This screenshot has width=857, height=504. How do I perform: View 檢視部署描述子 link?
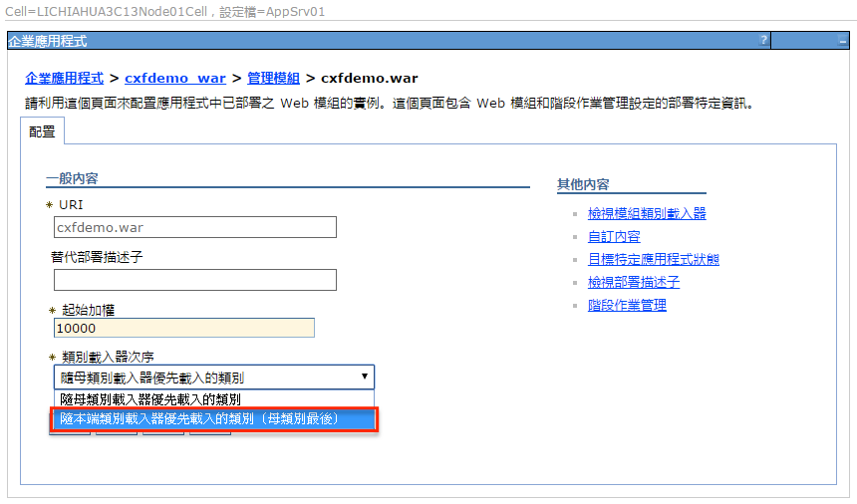point(634,282)
